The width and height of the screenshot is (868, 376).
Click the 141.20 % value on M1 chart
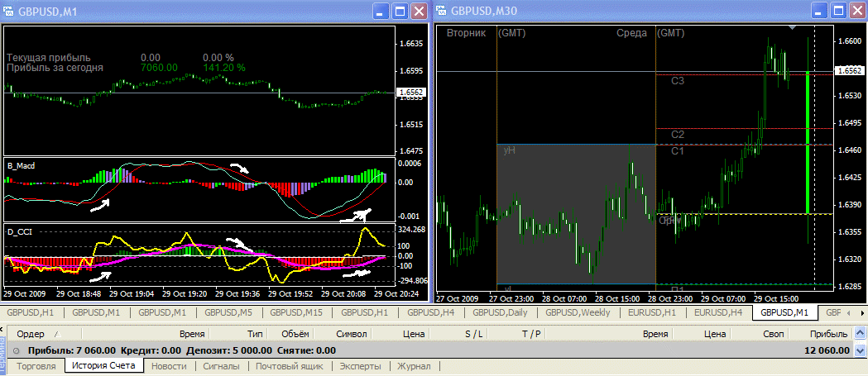point(224,68)
